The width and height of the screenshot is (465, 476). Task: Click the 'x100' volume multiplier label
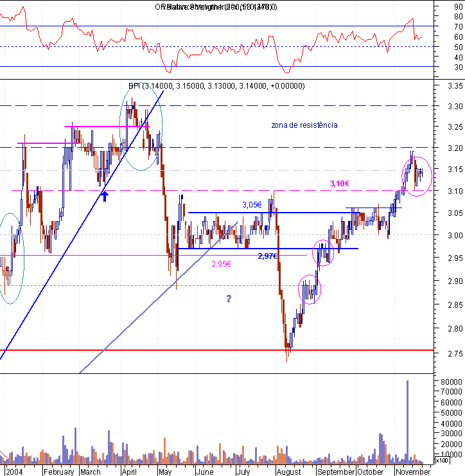442,461
